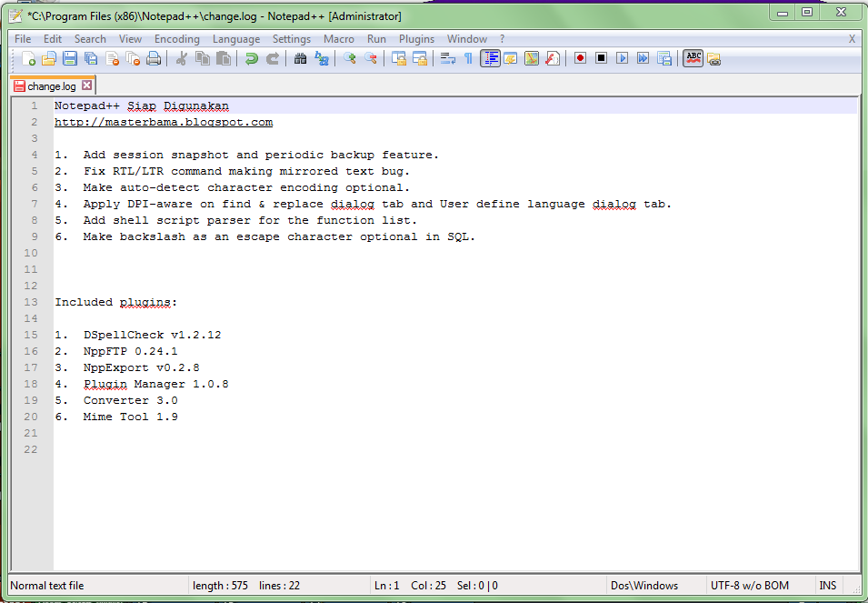Open the Plugins menu
868x603 pixels.
pos(417,39)
